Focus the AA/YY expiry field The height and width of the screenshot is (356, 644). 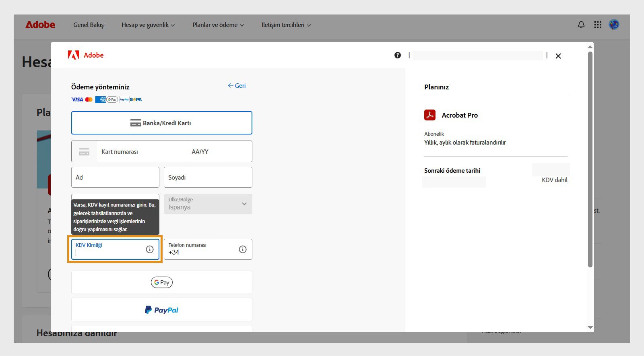coord(220,152)
